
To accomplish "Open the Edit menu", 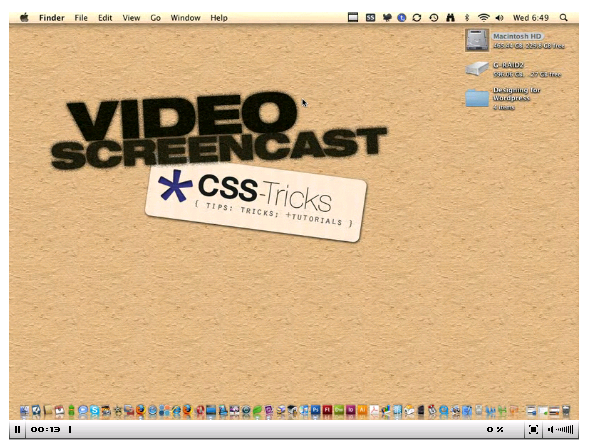I will point(105,18).
